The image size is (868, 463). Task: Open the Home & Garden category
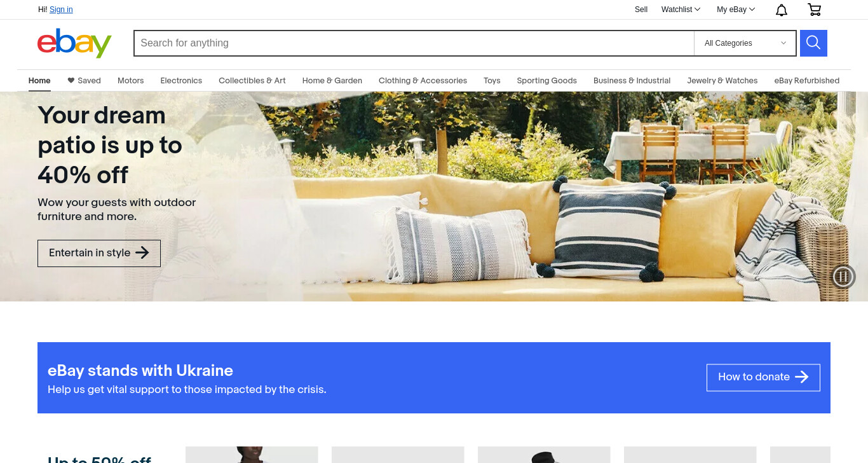(332, 81)
